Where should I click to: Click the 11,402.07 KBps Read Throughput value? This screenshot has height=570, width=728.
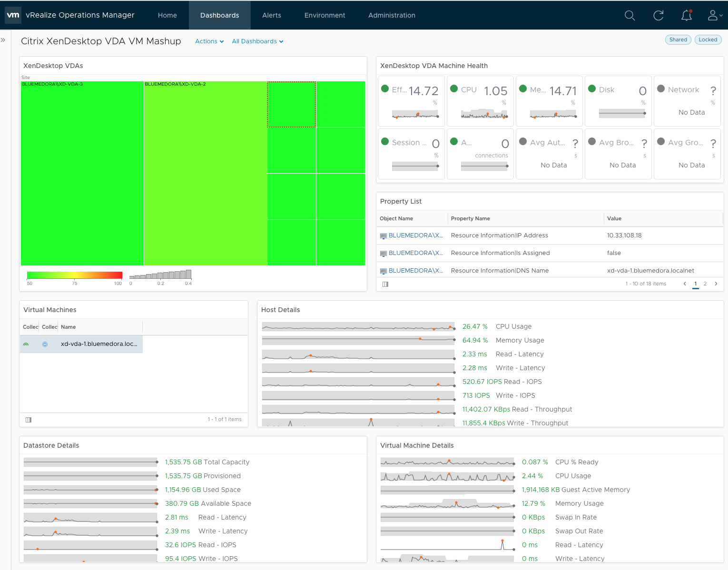click(486, 409)
